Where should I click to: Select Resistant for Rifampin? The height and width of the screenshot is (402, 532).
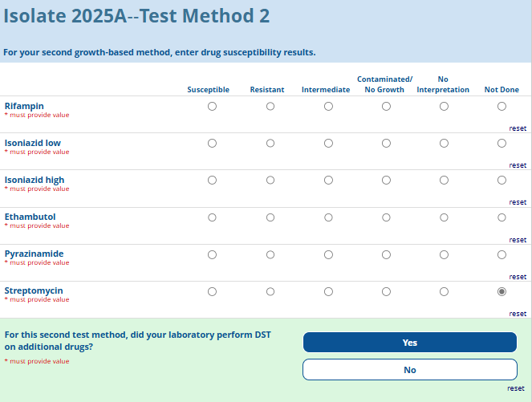tap(270, 106)
